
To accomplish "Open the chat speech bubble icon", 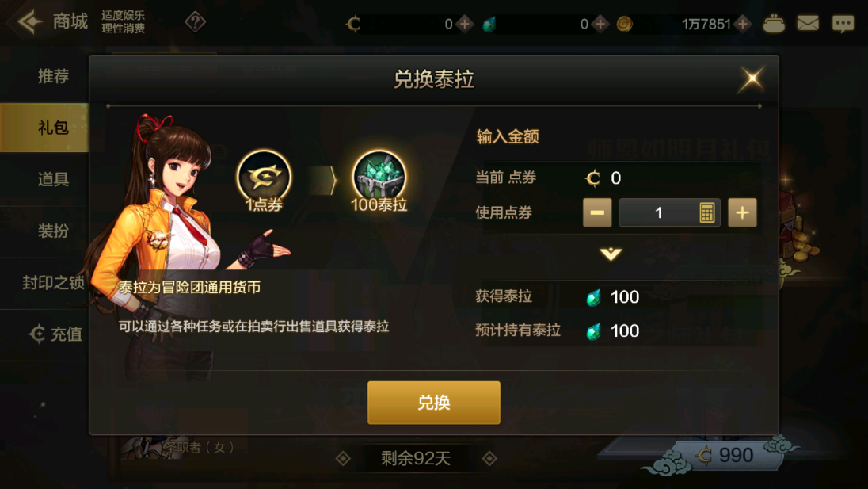I will (843, 24).
